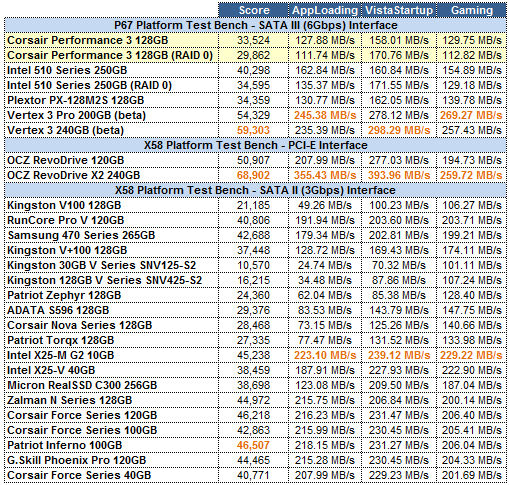Click the Gaming column header

click(x=471, y=10)
